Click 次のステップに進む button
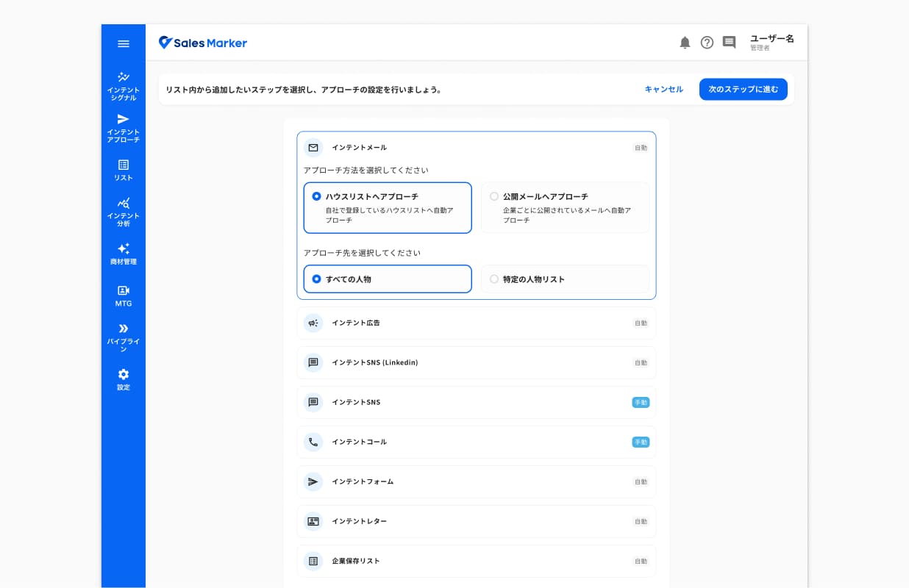 (744, 89)
